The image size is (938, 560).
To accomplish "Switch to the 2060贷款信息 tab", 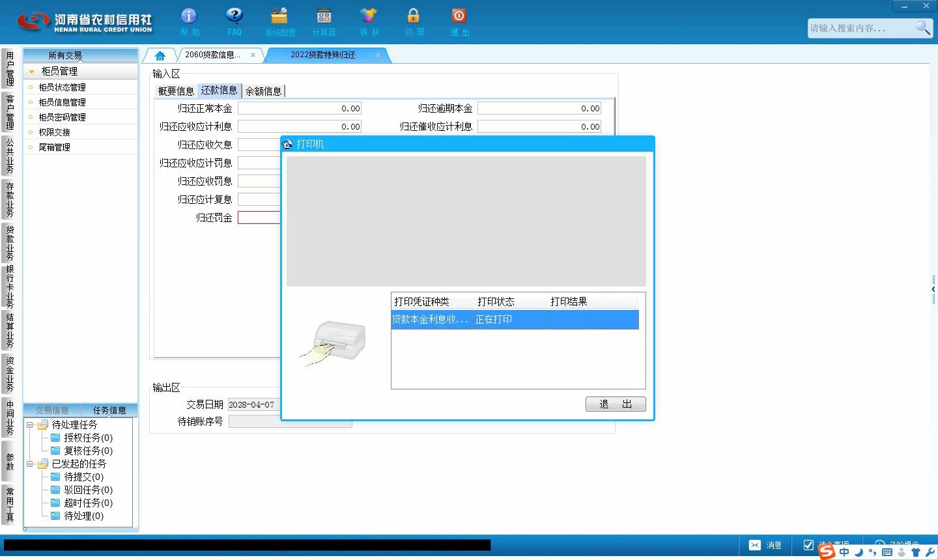I will pos(212,55).
